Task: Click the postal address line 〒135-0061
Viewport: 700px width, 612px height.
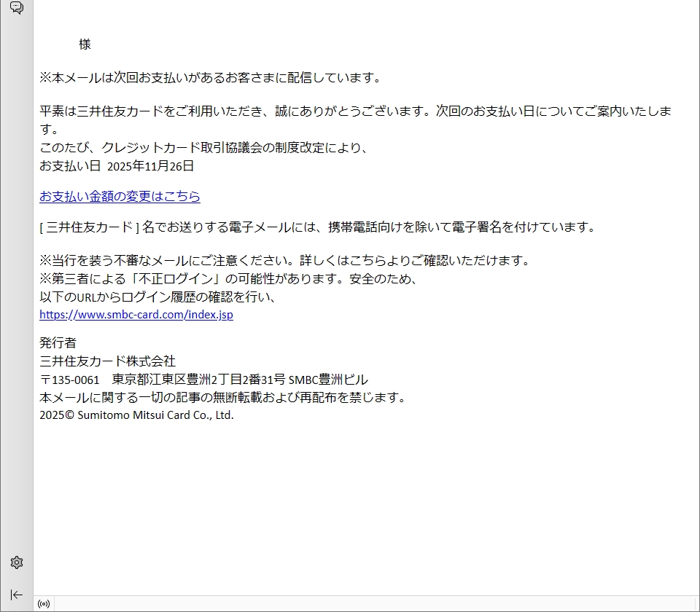Action: pos(203,380)
